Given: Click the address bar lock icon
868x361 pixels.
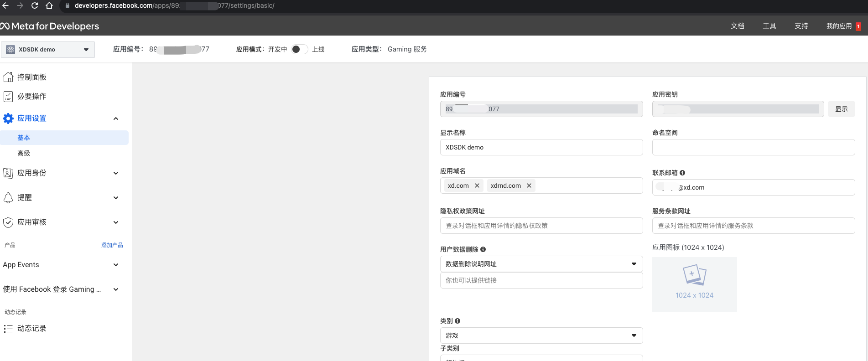Looking at the screenshot, I should [x=68, y=5].
